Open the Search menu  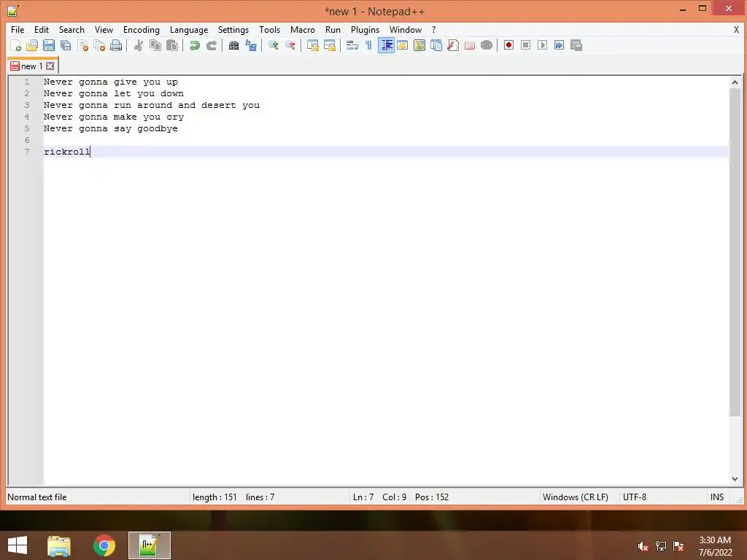[71, 29]
